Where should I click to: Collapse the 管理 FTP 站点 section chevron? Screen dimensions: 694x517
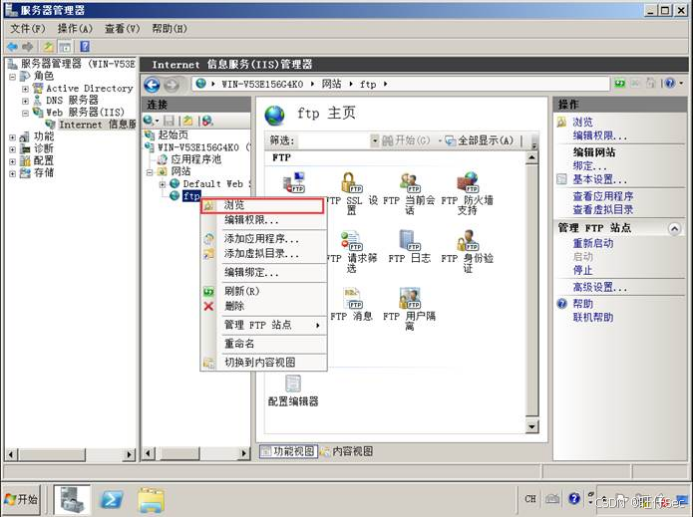pos(674,229)
